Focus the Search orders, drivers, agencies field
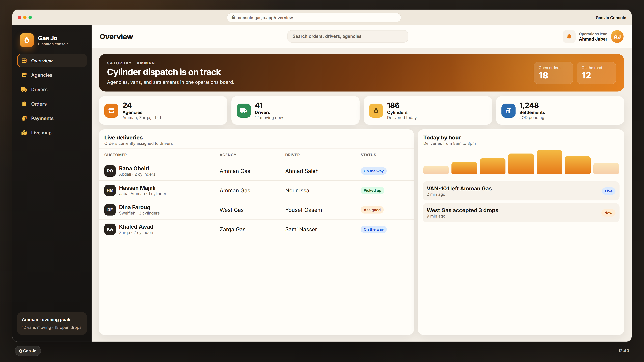Viewport: 644px width, 362px height. 347,37
